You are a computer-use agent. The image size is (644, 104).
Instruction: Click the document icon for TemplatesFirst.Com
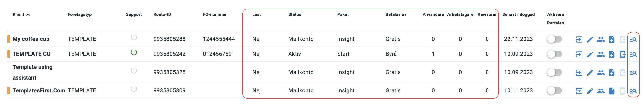point(612,91)
